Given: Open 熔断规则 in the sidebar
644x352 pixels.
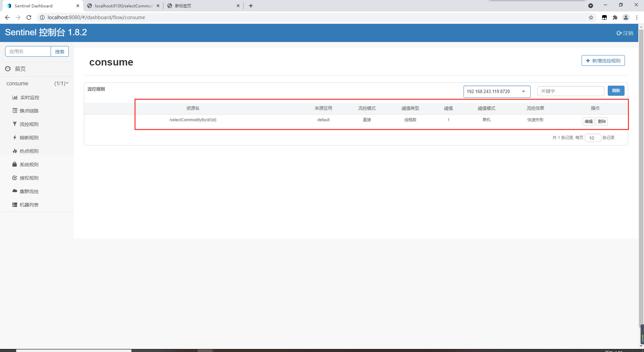Looking at the screenshot, I should coord(29,138).
